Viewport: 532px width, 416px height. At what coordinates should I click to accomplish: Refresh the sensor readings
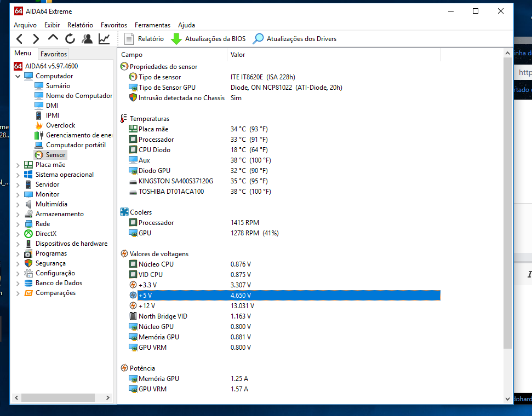pyautogui.click(x=70, y=39)
